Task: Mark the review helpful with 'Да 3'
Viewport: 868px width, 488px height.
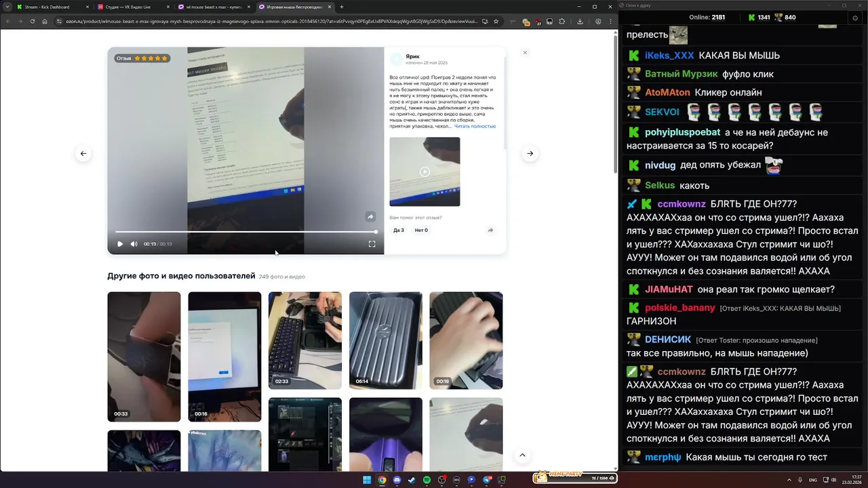Action: click(x=399, y=230)
